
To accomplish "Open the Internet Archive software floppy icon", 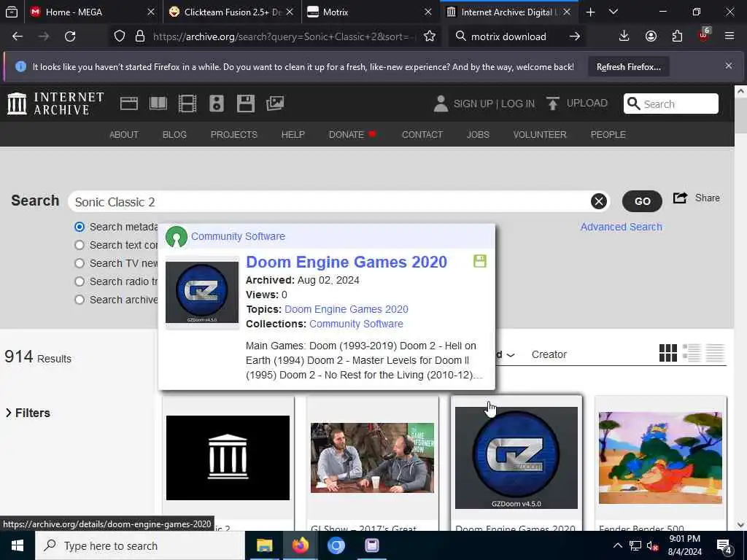I will coord(246,104).
